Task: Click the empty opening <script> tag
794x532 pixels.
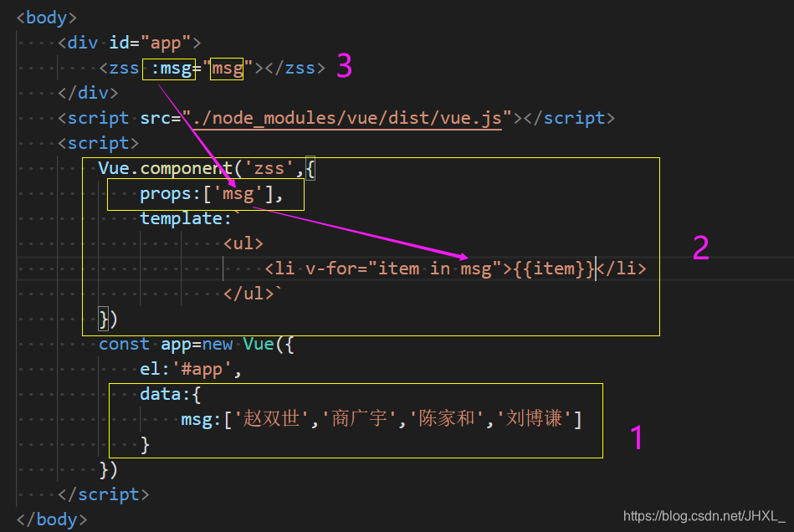Action: click(98, 143)
